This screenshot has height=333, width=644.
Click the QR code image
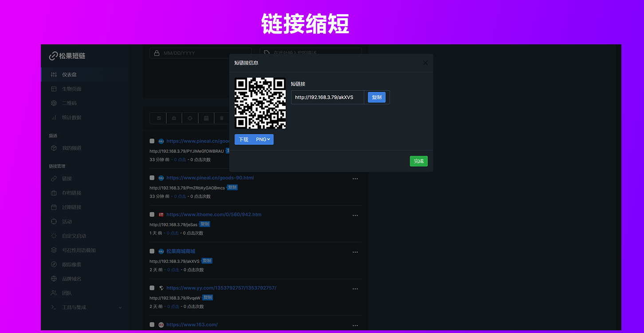260,103
